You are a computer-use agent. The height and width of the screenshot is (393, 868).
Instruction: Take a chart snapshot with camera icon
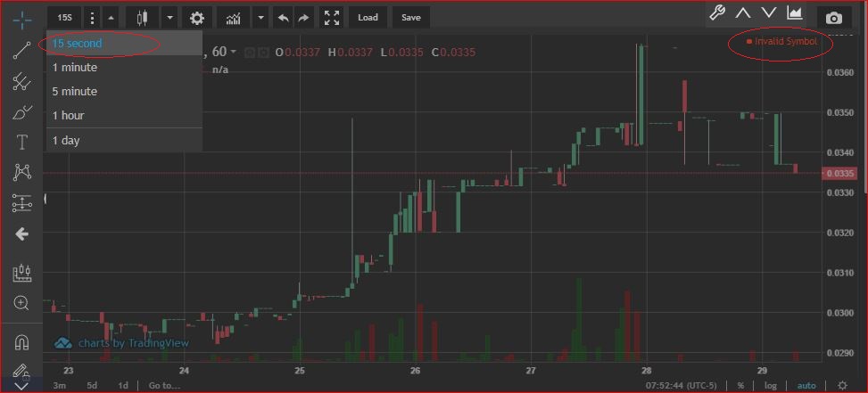(834, 18)
